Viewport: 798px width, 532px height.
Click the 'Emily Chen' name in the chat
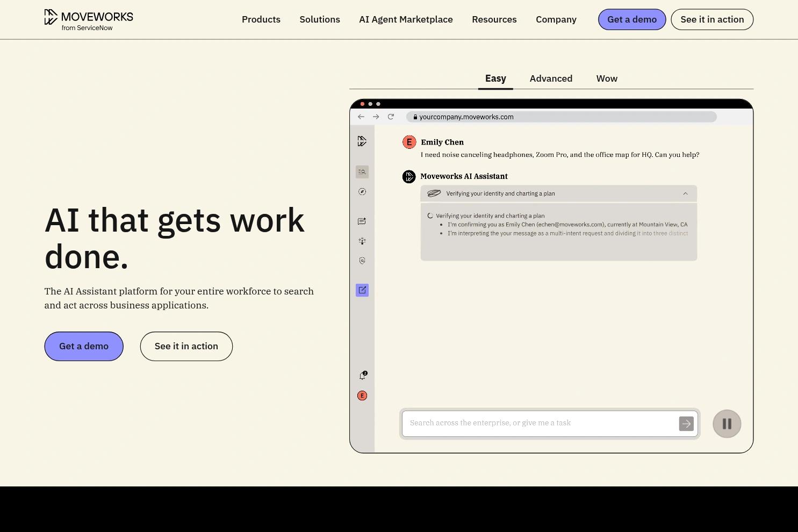tap(442, 142)
